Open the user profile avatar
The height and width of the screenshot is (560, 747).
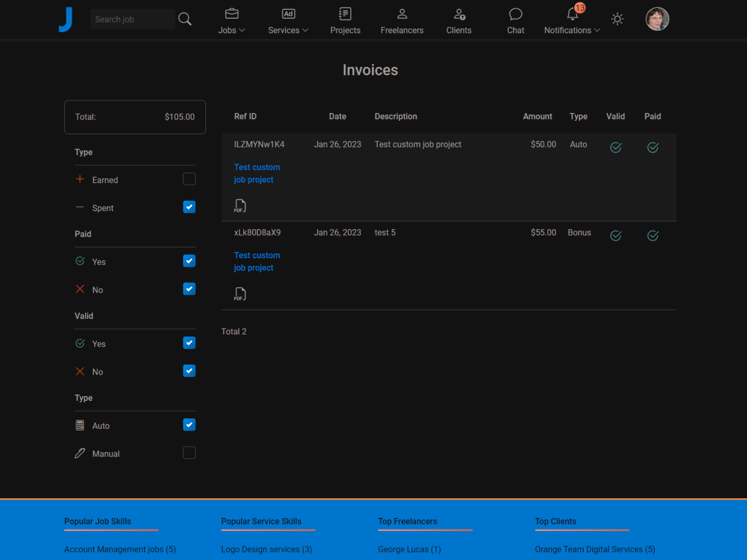click(x=657, y=19)
